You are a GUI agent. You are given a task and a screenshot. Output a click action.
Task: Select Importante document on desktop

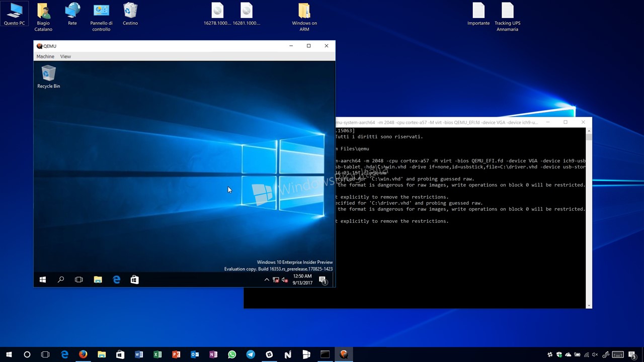pyautogui.click(x=478, y=14)
